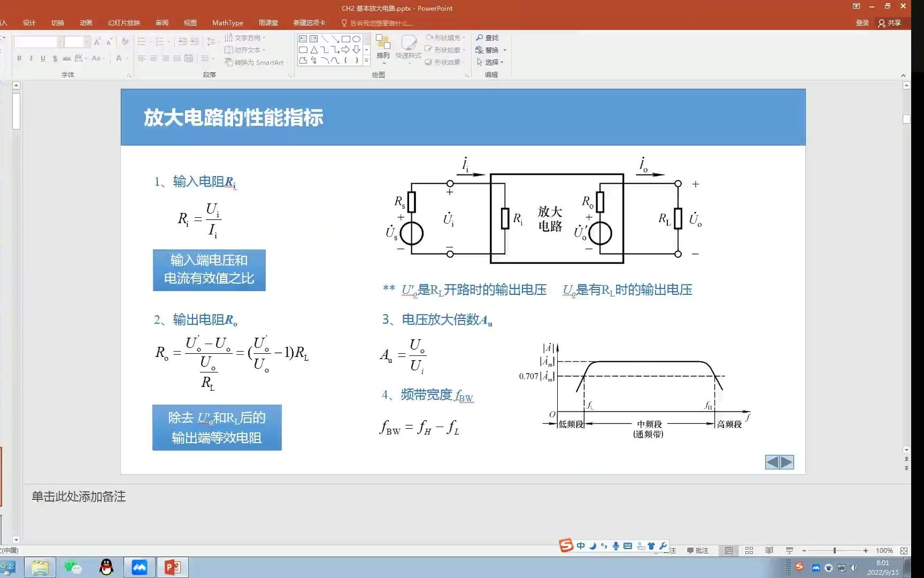This screenshot has height=578, width=924.
Task: Click the notes area 单击此处添加备注
Action: pos(78,497)
